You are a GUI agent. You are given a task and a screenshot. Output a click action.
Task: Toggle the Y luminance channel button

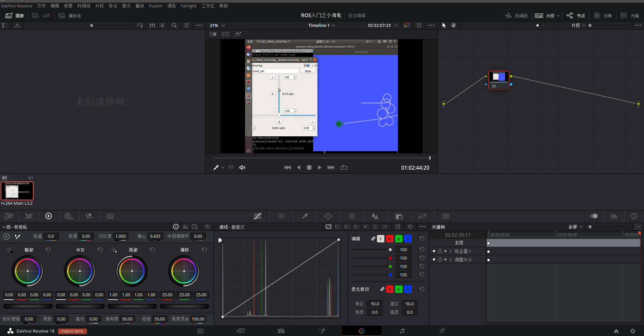point(380,239)
